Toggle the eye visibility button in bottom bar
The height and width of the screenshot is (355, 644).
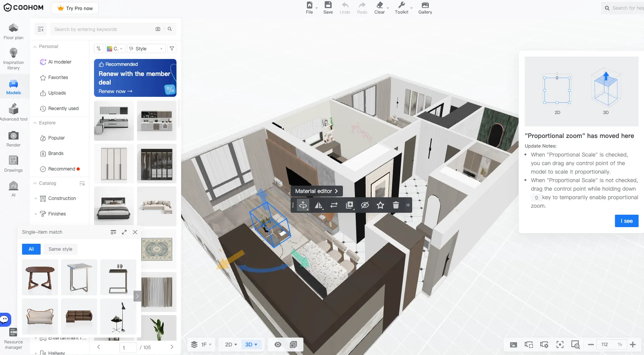278,345
